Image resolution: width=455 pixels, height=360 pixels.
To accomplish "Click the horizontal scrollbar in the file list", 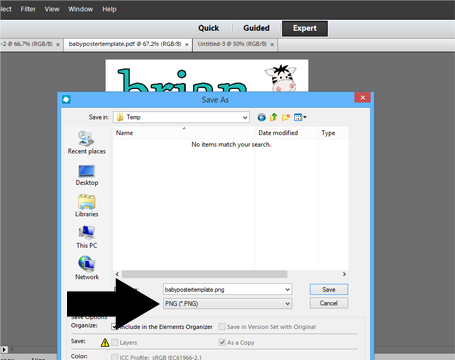I will [x=204, y=274].
